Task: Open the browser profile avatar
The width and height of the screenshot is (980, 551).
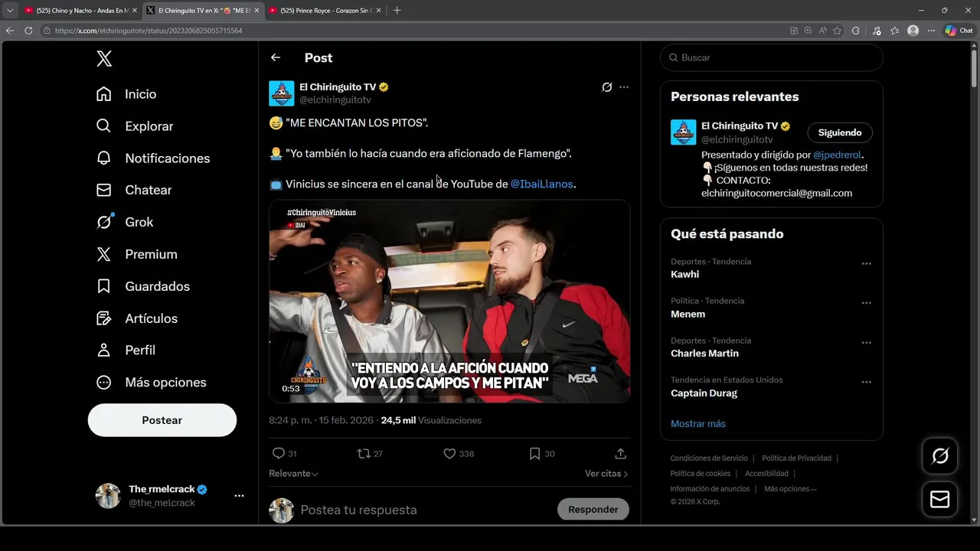Action: 913,31
